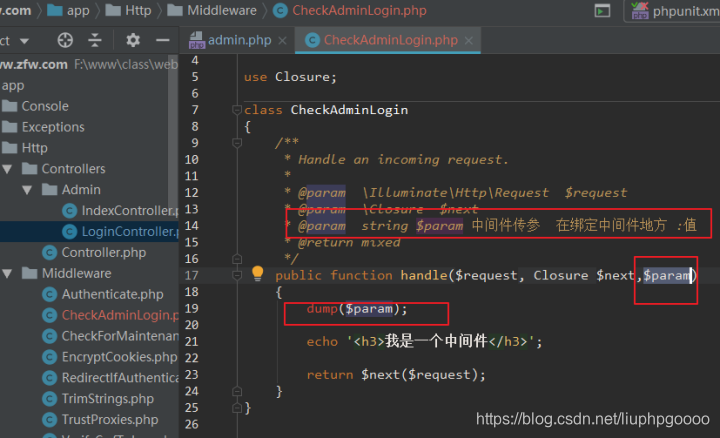Click class name CheckAdminLogin on line 7
The image size is (720, 438).
pyautogui.click(x=349, y=110)
